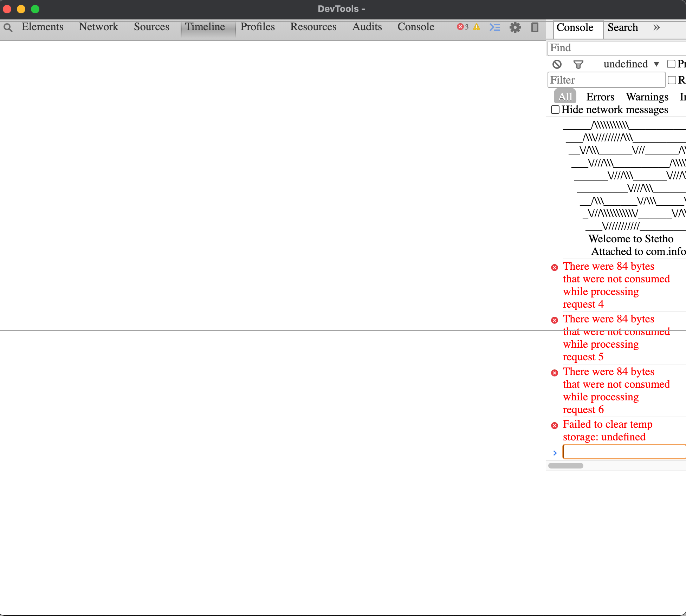Clear the console with the ban icon

click(557, 64)
